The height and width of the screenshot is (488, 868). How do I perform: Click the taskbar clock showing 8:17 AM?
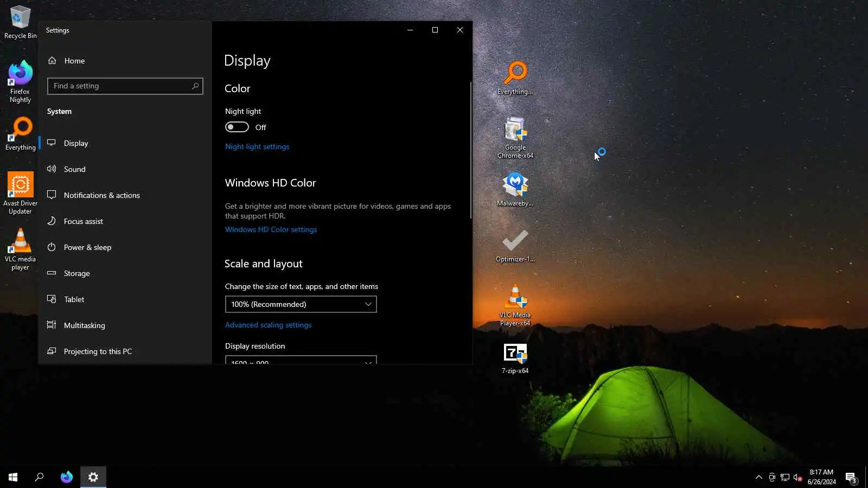pos(821,477)
